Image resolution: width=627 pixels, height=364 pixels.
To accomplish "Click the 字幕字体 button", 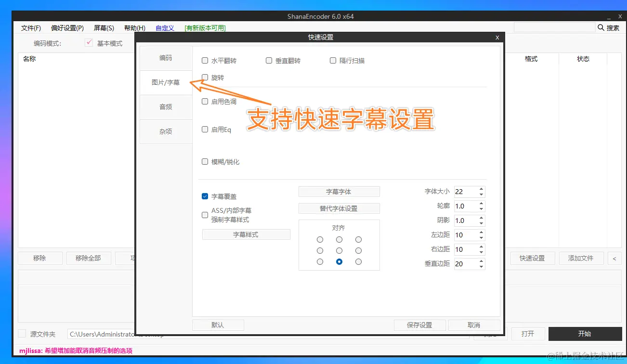I will pos(339,192).
